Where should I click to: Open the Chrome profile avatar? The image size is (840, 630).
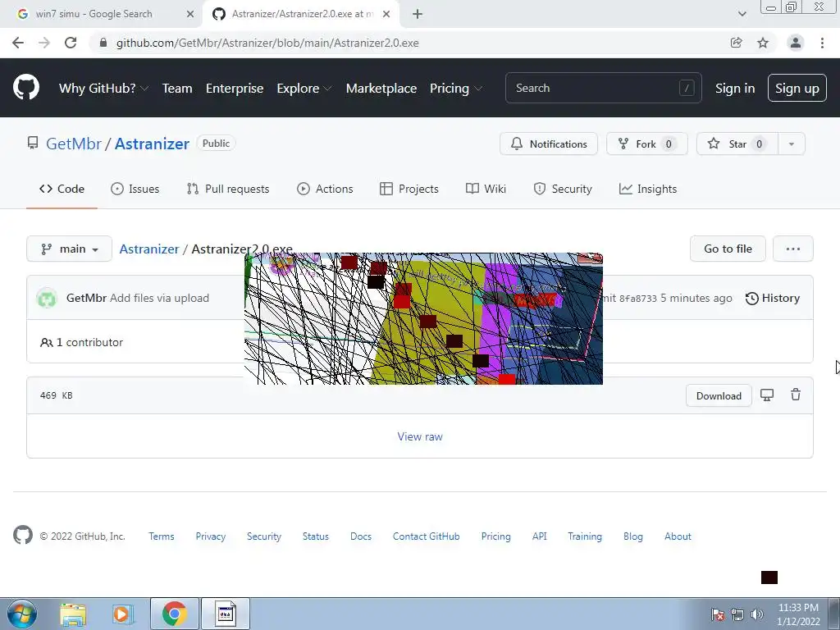[796, 43]
